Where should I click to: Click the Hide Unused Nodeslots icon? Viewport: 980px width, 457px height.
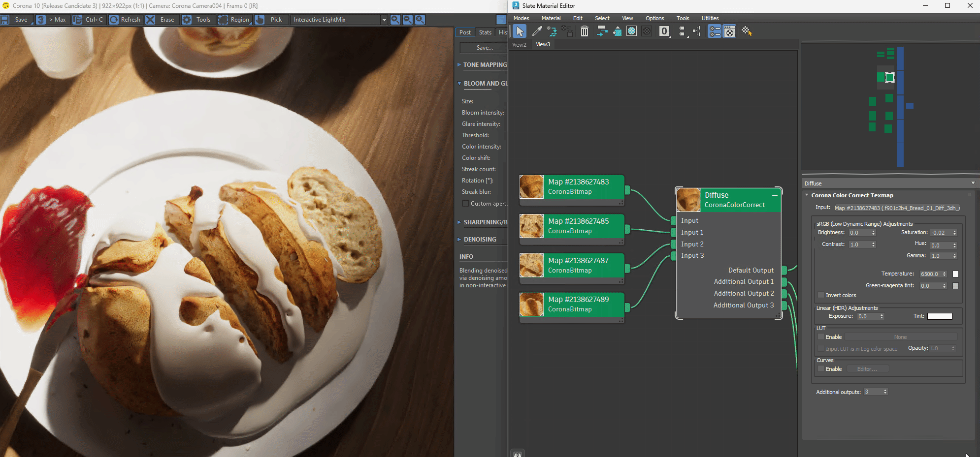617,31
